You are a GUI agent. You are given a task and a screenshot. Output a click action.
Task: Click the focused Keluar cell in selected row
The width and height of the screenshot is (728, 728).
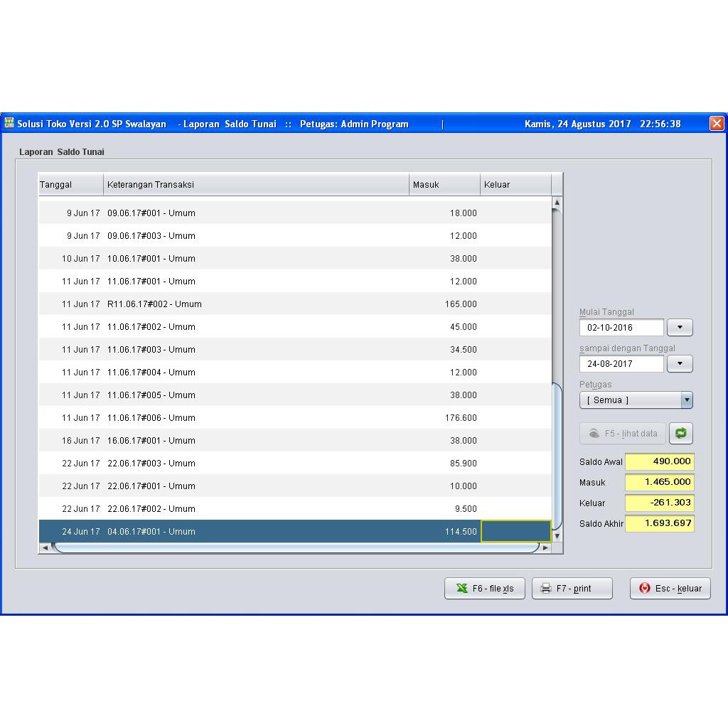[515, 531]
